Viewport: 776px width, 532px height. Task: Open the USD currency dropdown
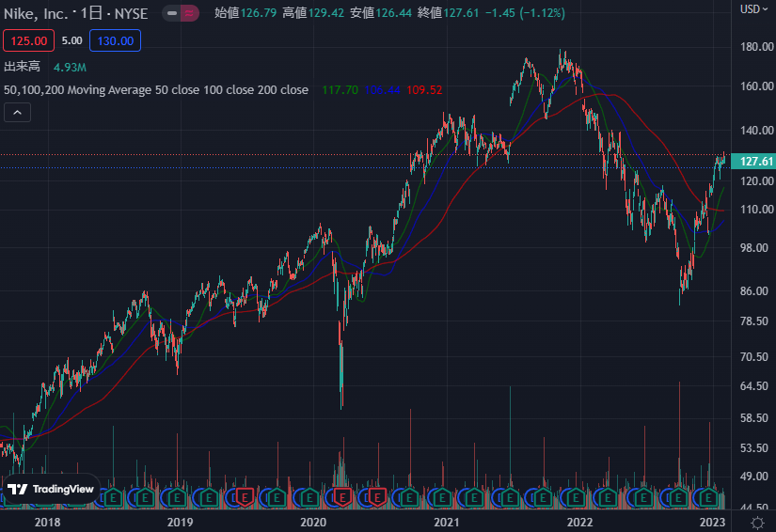pos(753,9)
